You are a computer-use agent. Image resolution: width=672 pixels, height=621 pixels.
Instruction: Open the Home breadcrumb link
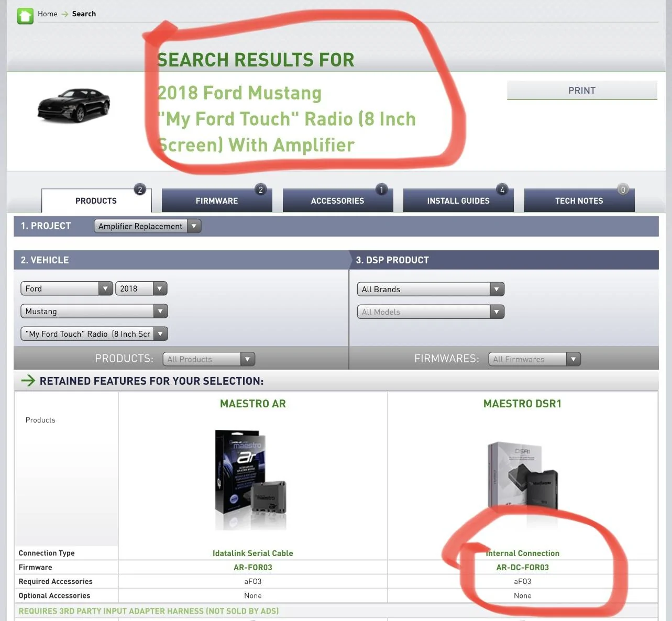48,14
